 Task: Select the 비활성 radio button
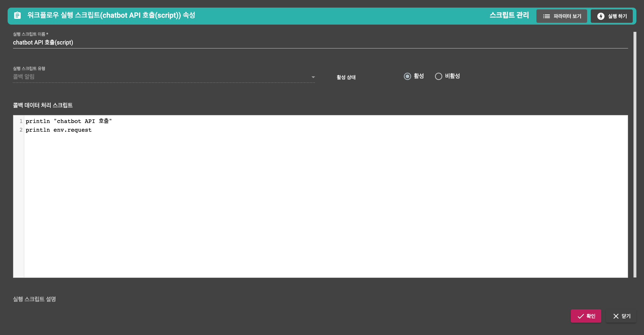point(439,76)
